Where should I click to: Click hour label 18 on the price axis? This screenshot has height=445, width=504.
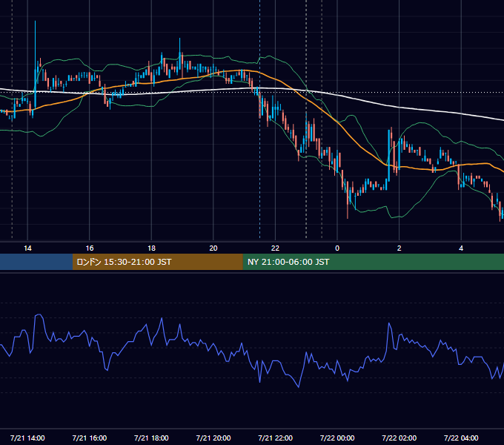(151, 248)
